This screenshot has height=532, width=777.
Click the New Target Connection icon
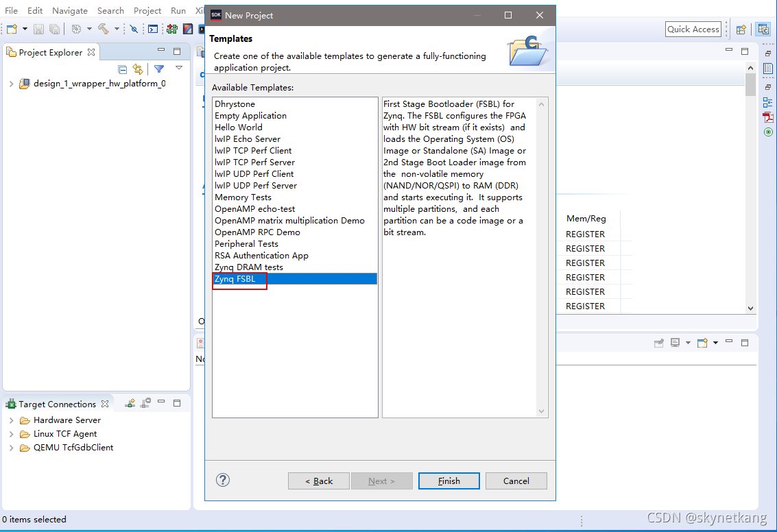tap(130, 403)
